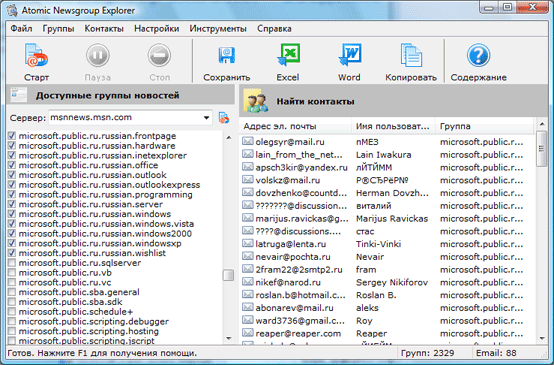Uncheck microsoft.public.ru.russian.wishlist group

point(12,253)
